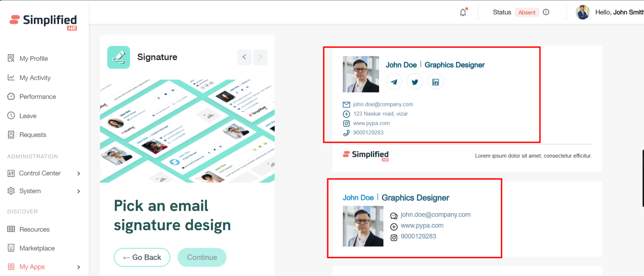Click the LinkedIn icon in signature

tap(436, 82)
